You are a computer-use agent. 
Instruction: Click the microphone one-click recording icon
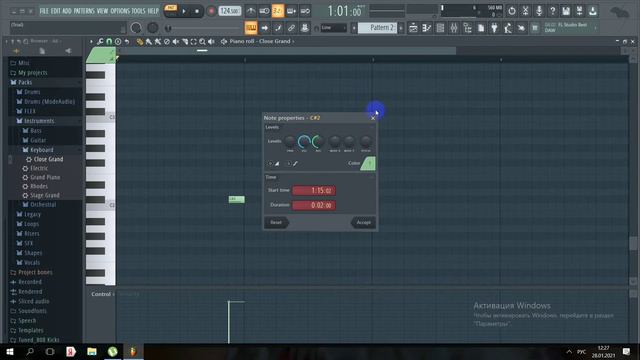pyautogui.click(x=539, y=11)
